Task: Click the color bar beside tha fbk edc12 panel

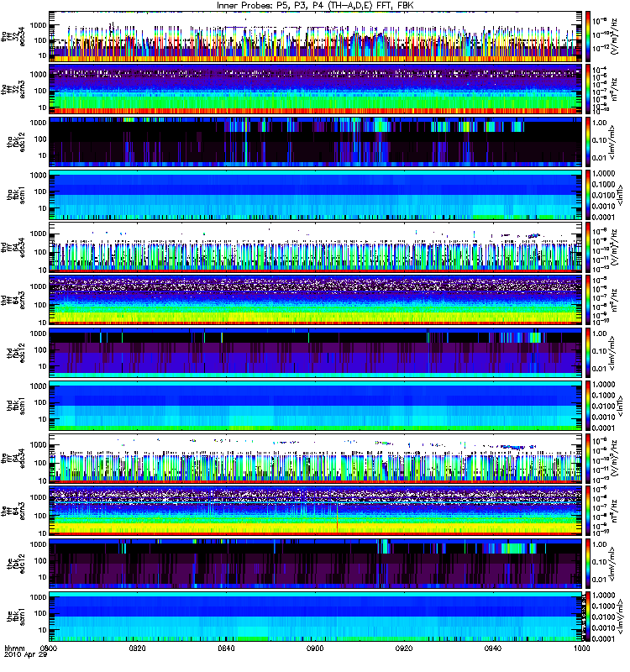Action: (x=588, y=142)
